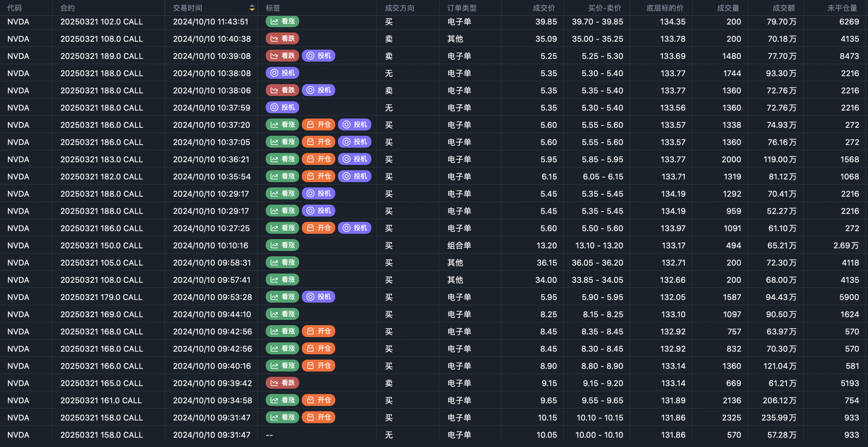
Task: Click 看跌 tag in the 10:40:38 row
Action: coord(282,39)
